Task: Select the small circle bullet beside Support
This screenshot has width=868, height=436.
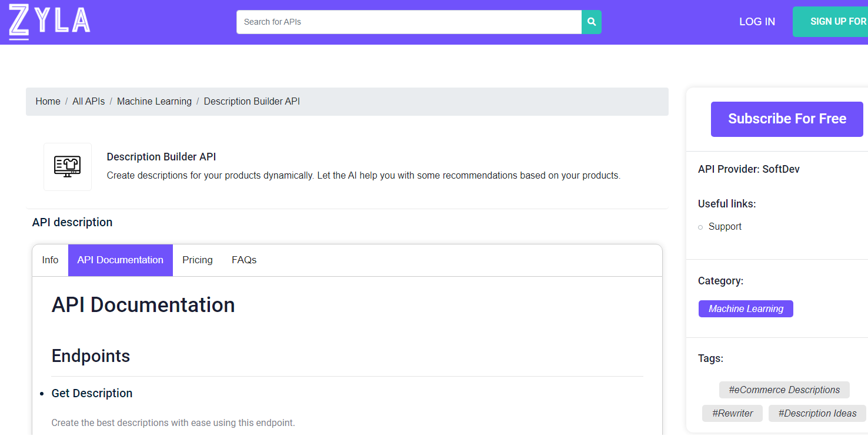Action: 700,227
